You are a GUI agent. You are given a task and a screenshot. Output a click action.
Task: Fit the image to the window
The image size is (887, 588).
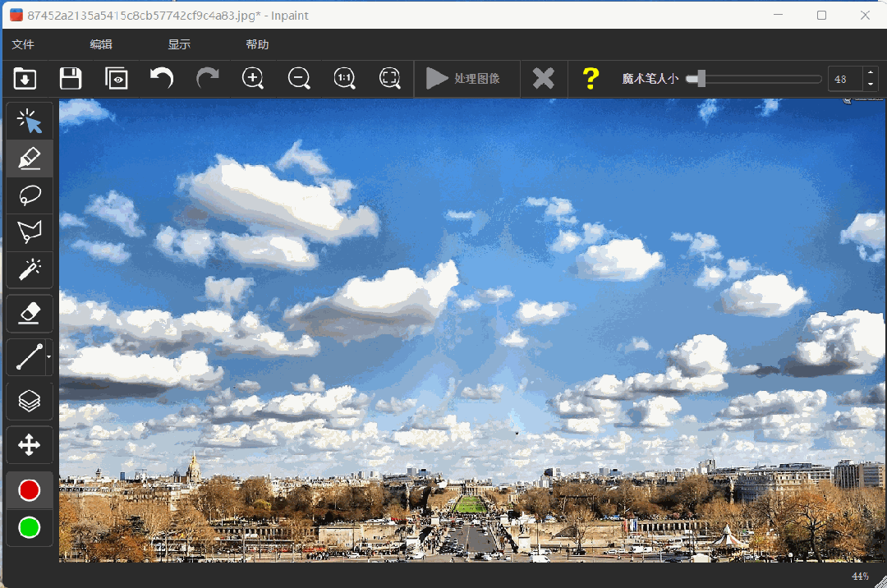pyautogui.click(x=390, y=78)
